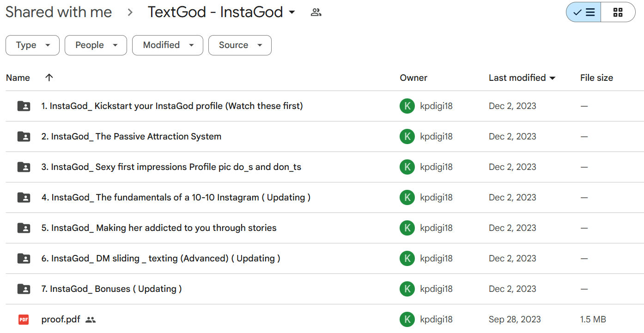
Task: Open folder 3. InstaGod_ Sexy first impressions
Action: (x=171, y=167)
